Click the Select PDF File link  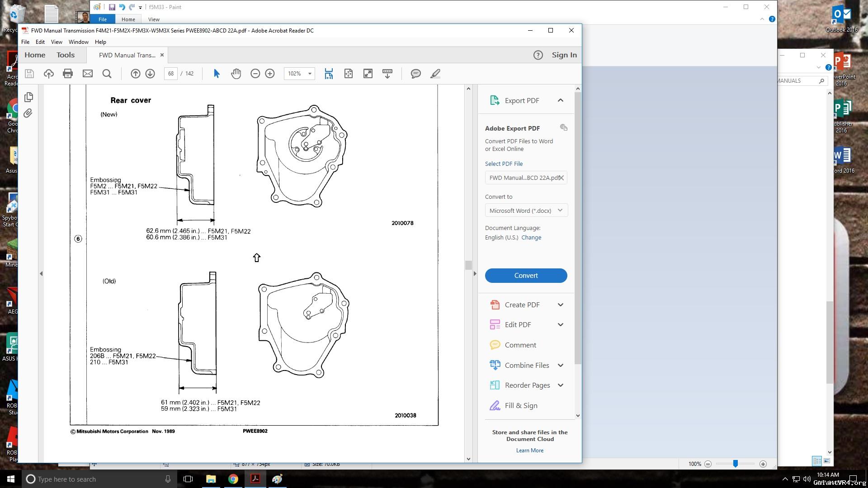(x=504, y=164)
